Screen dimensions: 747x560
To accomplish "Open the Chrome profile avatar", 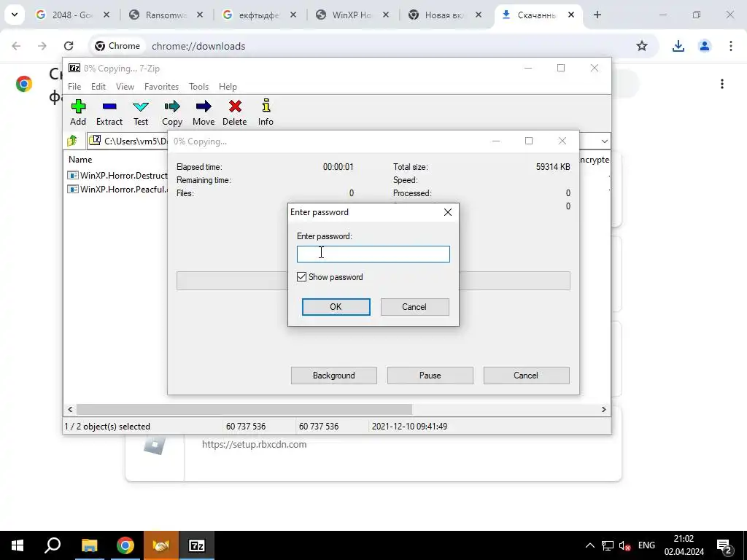I will [704, 46].
